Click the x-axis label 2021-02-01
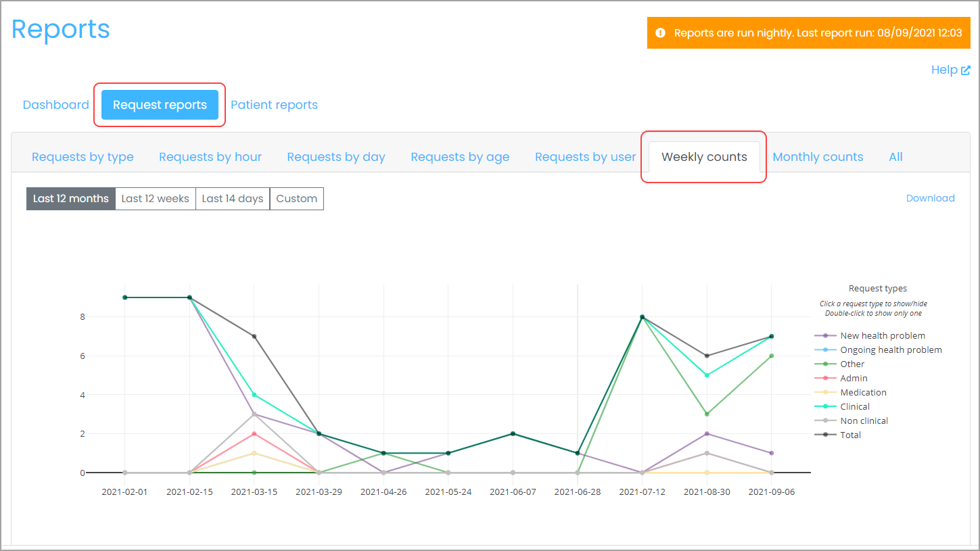The width and height of the screenshot is (980, 551). point(124,492)
